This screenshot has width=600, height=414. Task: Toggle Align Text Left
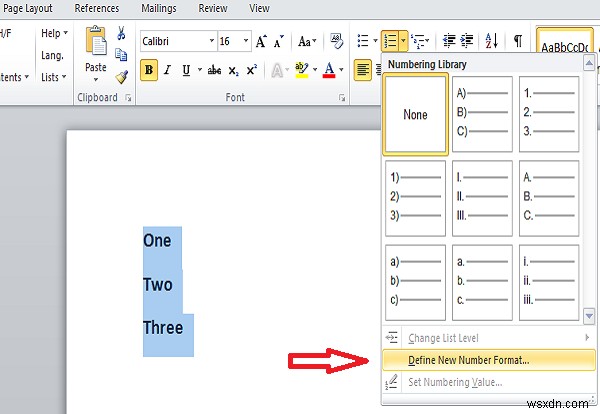point(363,70)
